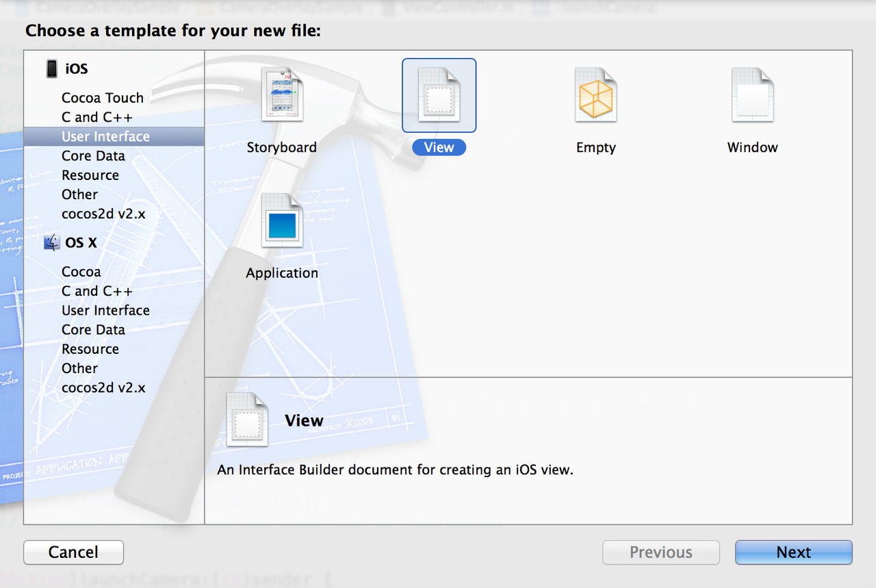Click the View icon in the description pane
Image resolution: width=876 pixels, height=588 pixels.
click(x=247, y=420)
